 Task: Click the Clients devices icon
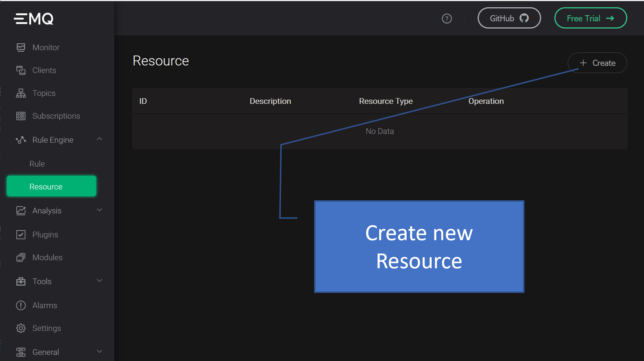[x=21, y=70]
